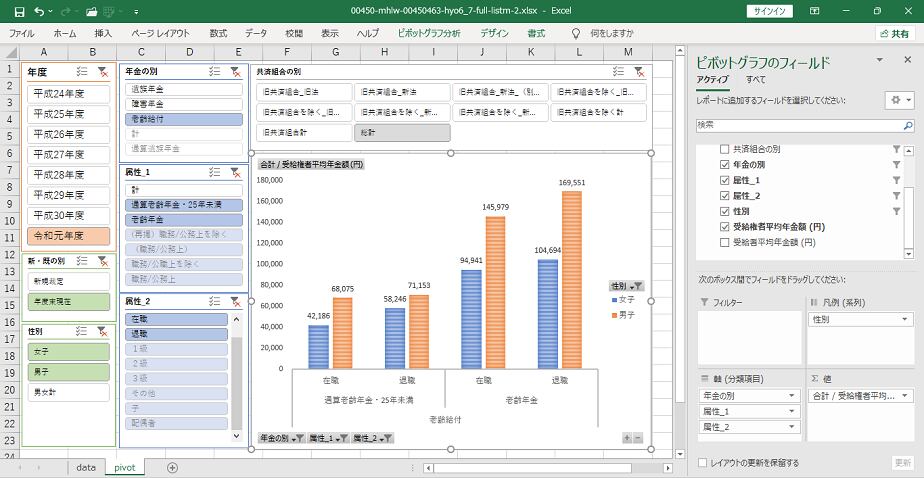The image size is (924, 478).
Task: Check the 共済組合の別 field checkbox
Action: (725, 149)
